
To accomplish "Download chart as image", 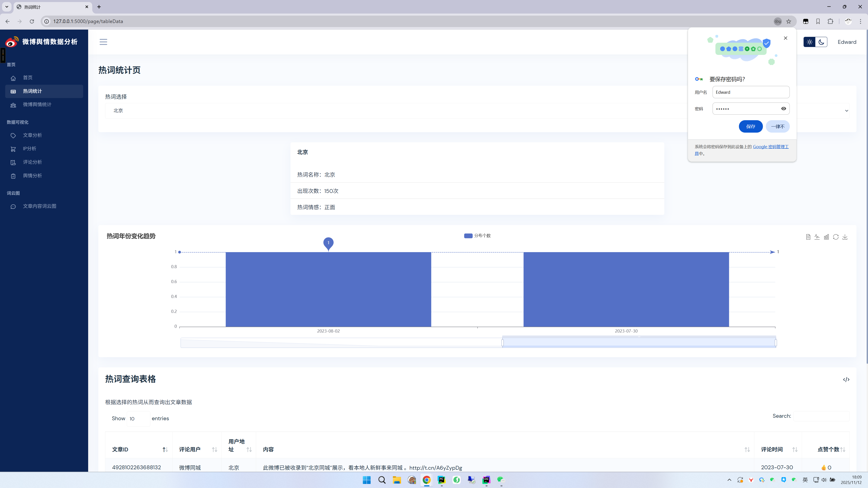I will (x=845, y=237).
